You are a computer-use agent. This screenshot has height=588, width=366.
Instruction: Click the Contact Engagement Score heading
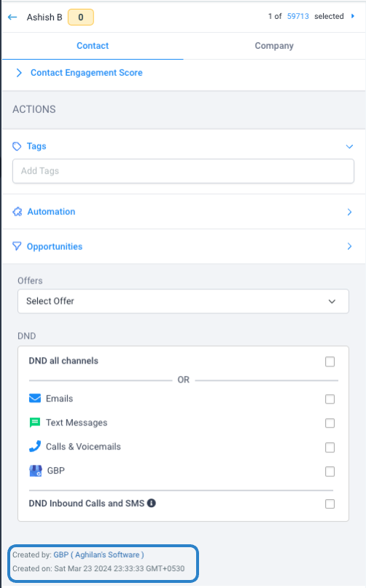tap(87, 73)
